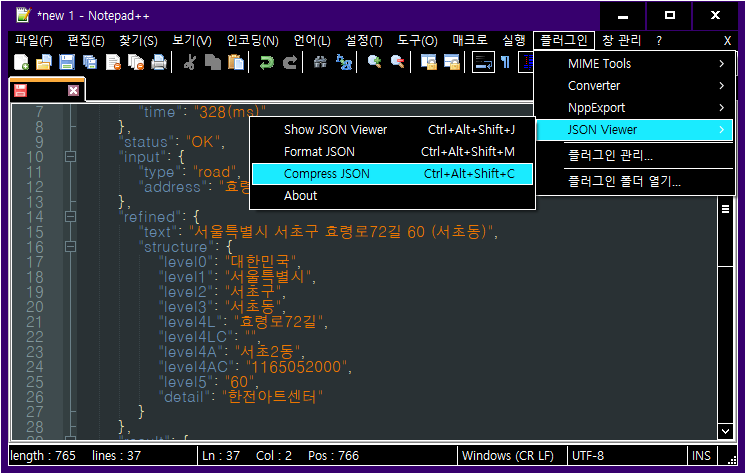Click the Print icon
746x474 pixels.
[x=159, y=62]
